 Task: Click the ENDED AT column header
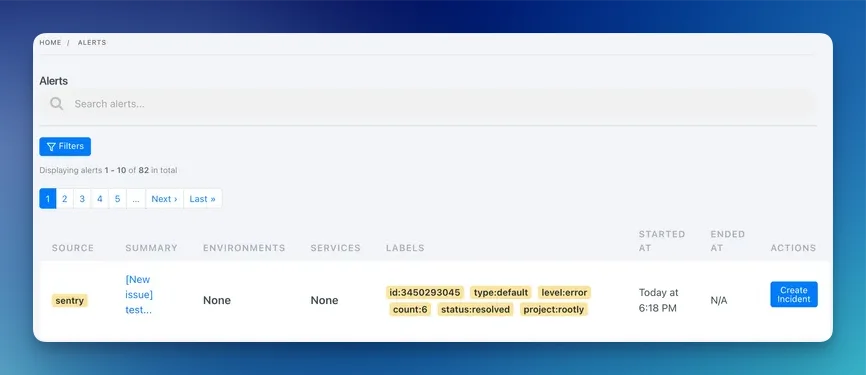pos(727,241)
